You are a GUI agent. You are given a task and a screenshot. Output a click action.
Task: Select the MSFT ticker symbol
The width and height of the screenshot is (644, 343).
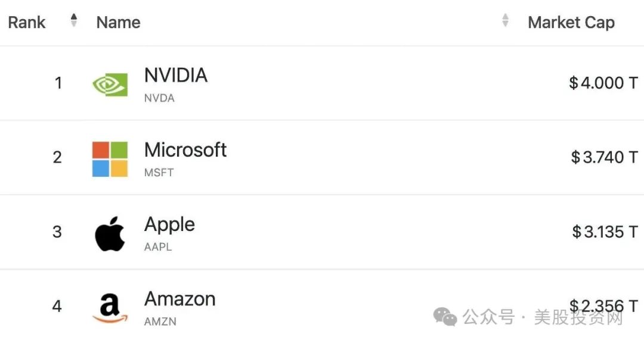[x=159, y=173]
